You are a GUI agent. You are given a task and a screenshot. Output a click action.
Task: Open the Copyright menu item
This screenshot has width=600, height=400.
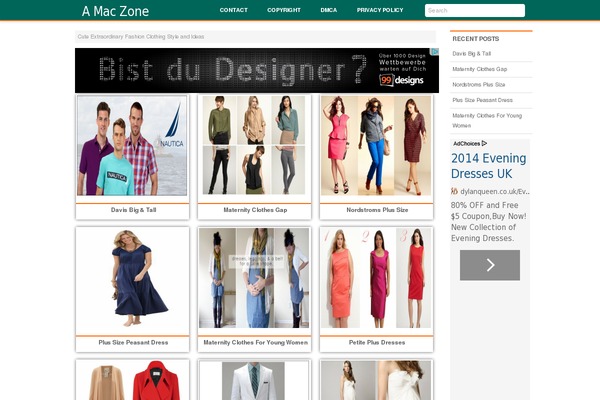[284, 10]
